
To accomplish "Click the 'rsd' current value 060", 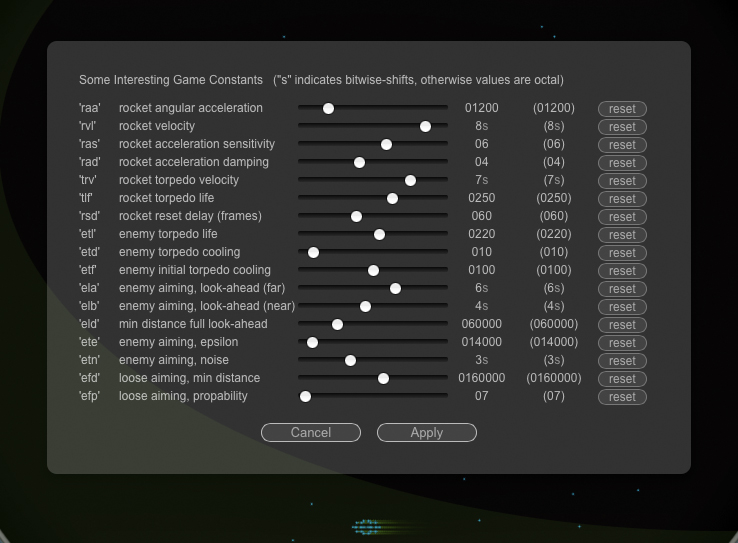I will click(481, 216).
